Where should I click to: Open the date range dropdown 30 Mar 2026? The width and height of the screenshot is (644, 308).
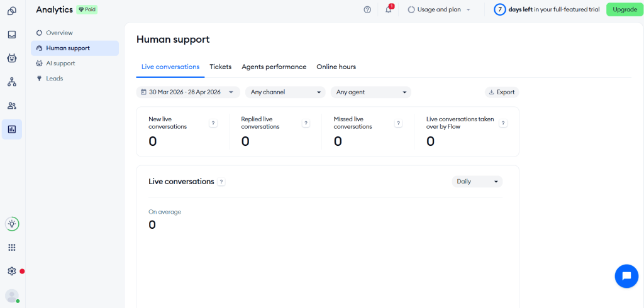(x=188, y=92)
